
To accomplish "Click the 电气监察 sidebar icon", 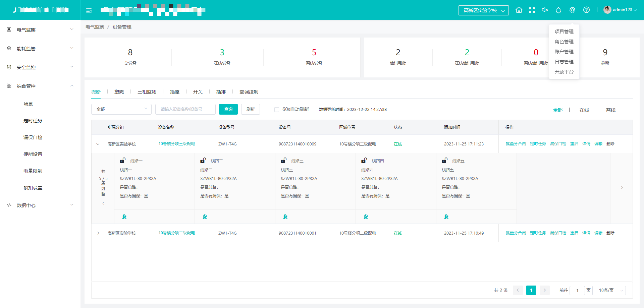I will (9, 29).
